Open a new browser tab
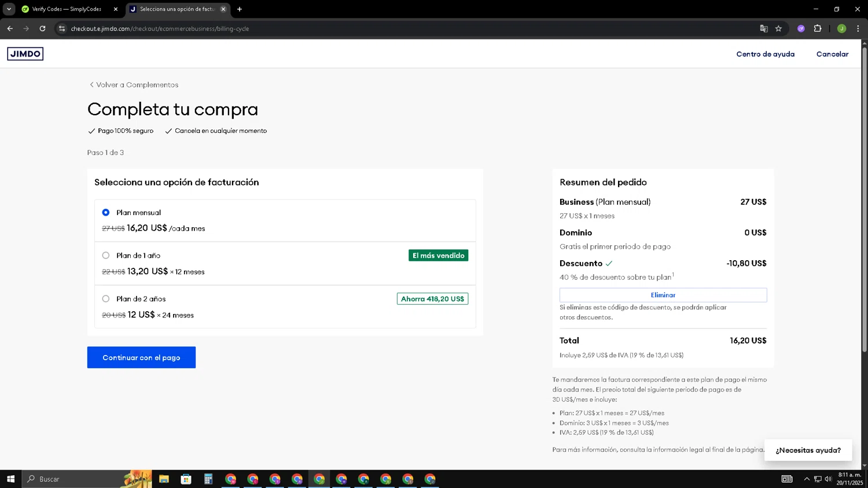 click(x=240, y=9)
